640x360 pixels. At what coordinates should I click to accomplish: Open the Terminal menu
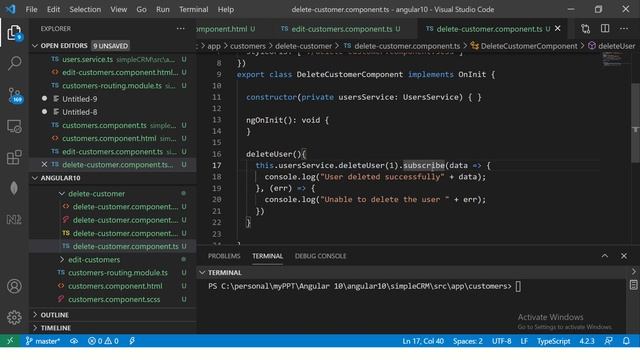click(x=193, y=9)
